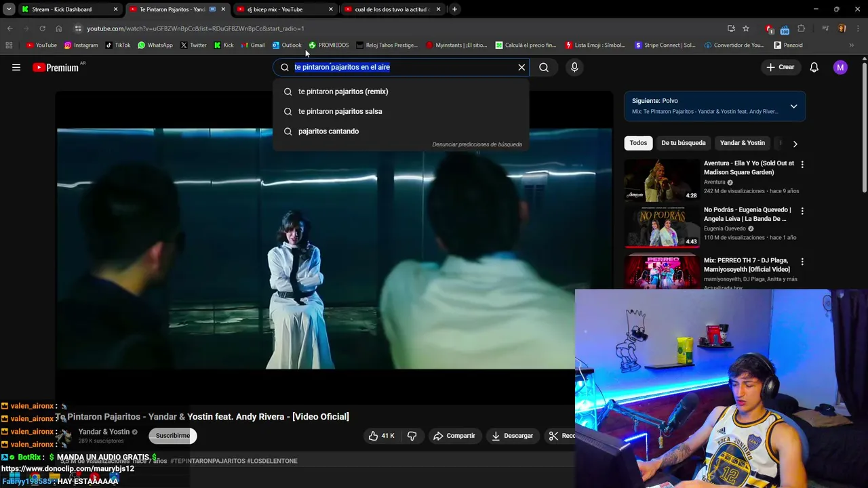This screenshot has height=488, width=868.
Task: Open the WhatsApp bookmark
Action: point(155,45)
